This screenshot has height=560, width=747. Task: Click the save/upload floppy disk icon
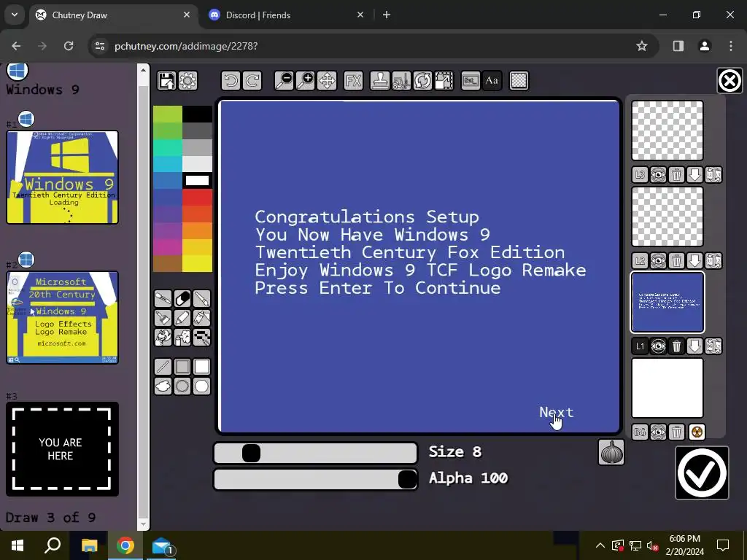167,80
